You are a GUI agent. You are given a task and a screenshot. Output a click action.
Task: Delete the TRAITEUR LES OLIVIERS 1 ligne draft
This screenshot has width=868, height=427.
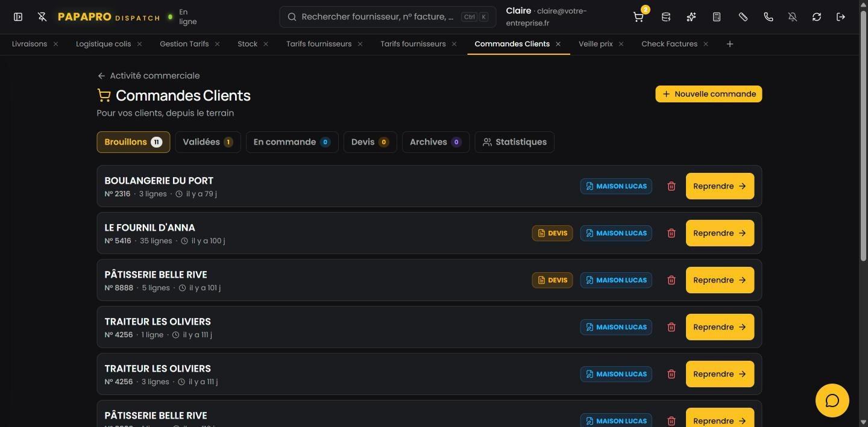click(671, 327)
